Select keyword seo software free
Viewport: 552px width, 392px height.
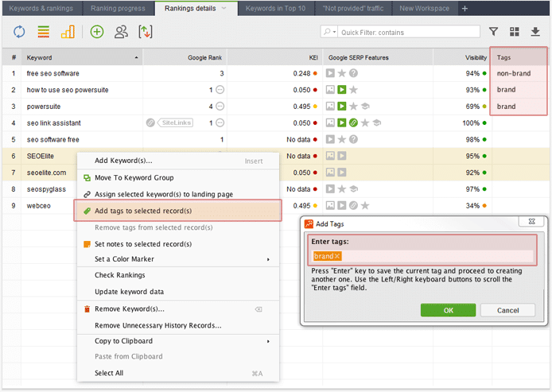[x=52, y=139]
